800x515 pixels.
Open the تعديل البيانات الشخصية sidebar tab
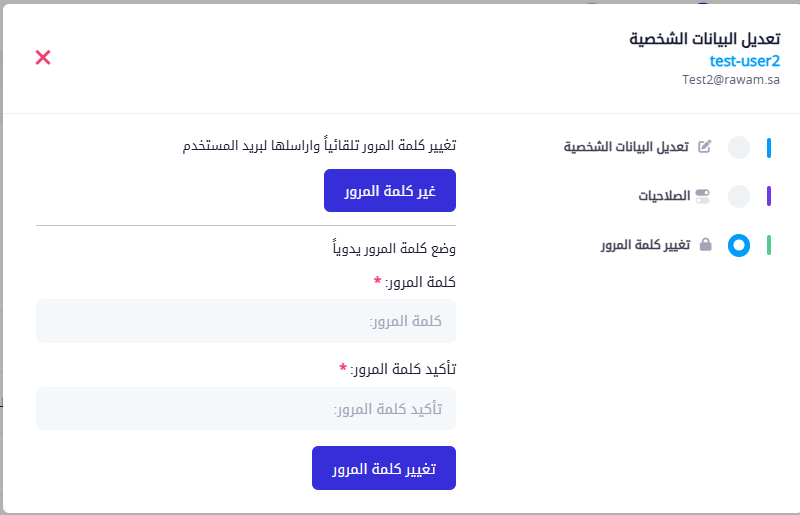(626, 147)
